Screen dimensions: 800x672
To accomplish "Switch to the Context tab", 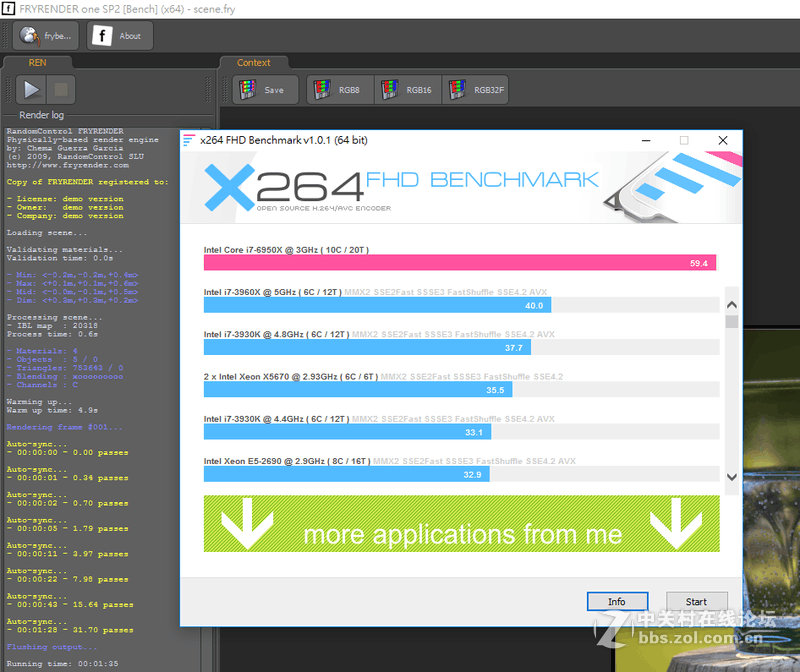I will [x=253, y=62].
